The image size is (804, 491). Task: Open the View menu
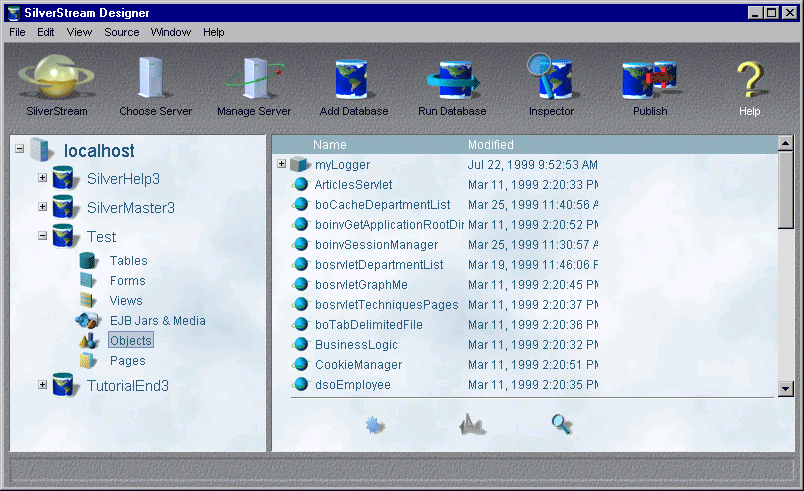pos(79,32)
